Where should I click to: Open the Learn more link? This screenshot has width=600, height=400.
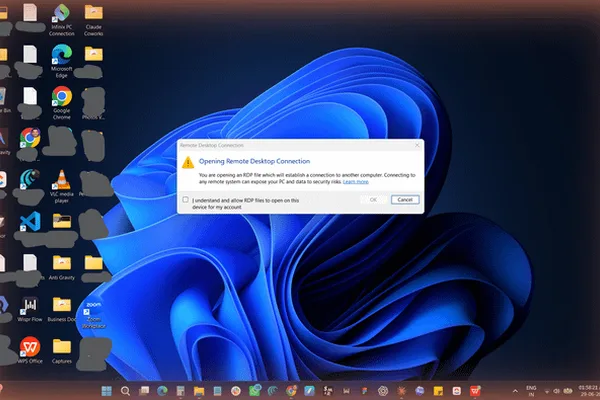point(355,181)
